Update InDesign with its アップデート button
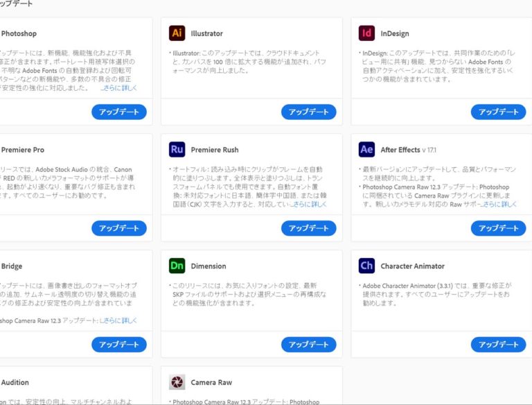 point(499,112)
